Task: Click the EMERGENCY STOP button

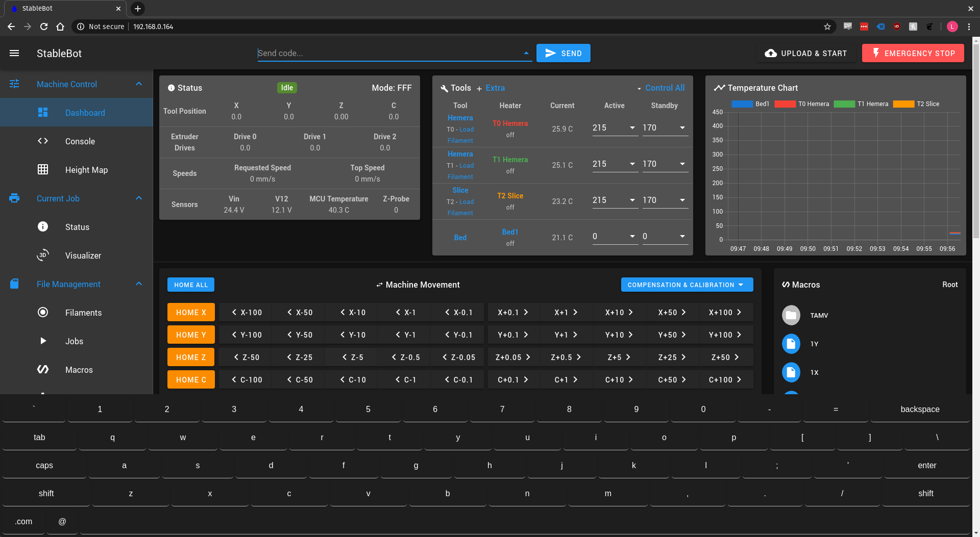Action: (x=913, y=53)
